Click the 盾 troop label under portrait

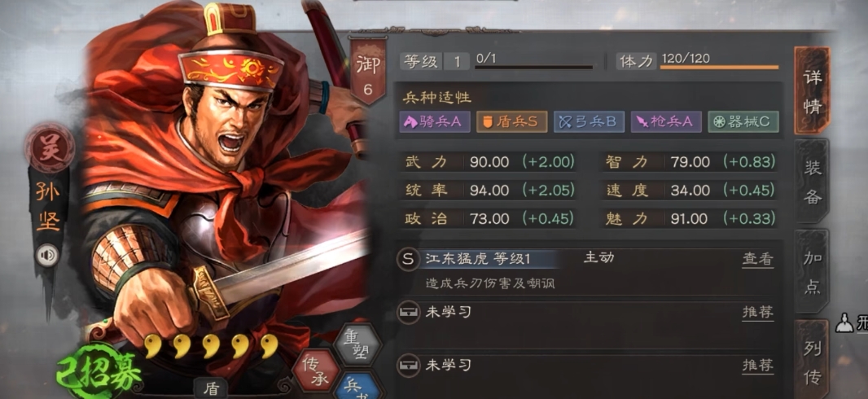[211, 389]
